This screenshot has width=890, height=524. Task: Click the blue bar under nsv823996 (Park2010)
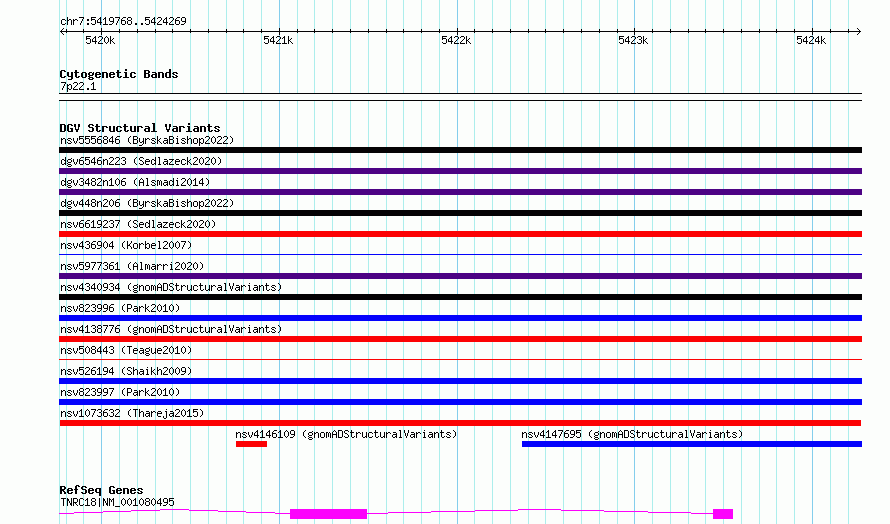(x=460, y=318)
